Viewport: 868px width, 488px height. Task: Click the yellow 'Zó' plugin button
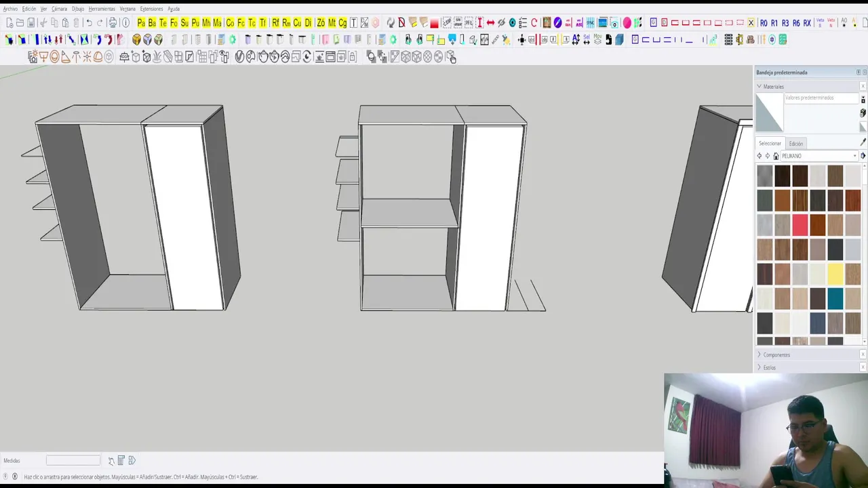(x=321, y=22)
